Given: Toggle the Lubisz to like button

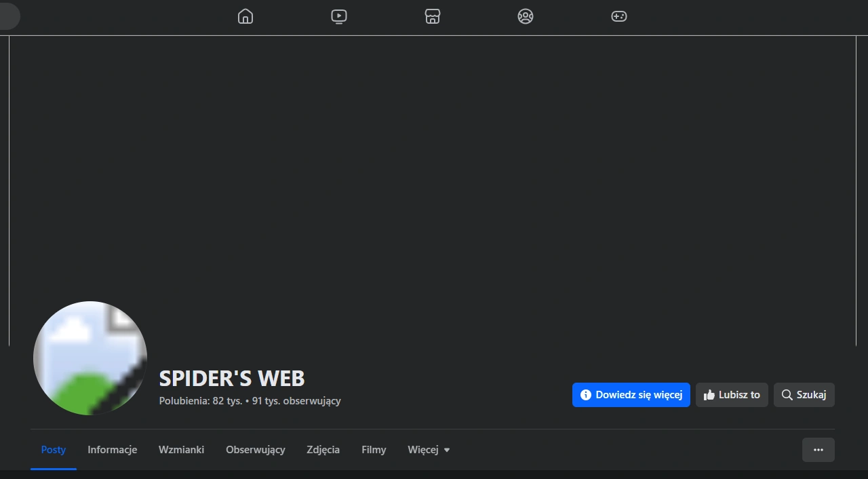Looking at the screenshot, I should [x=732, y=395].
